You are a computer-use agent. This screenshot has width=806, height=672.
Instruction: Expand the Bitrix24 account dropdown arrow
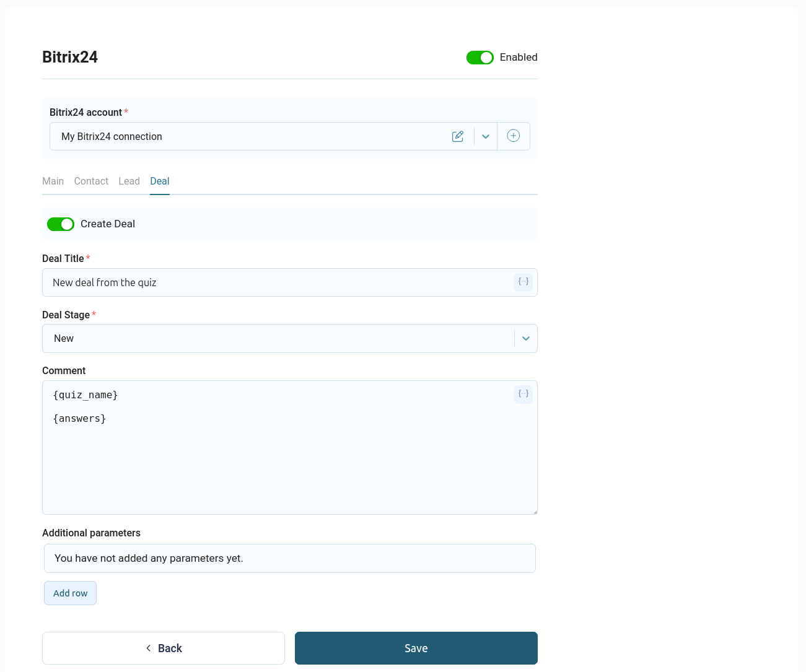coord(486,136)
